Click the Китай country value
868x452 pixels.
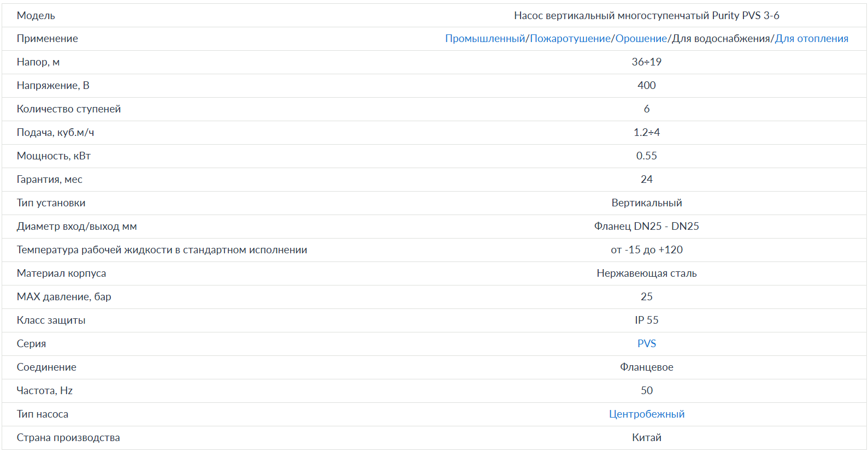[646, 438]
